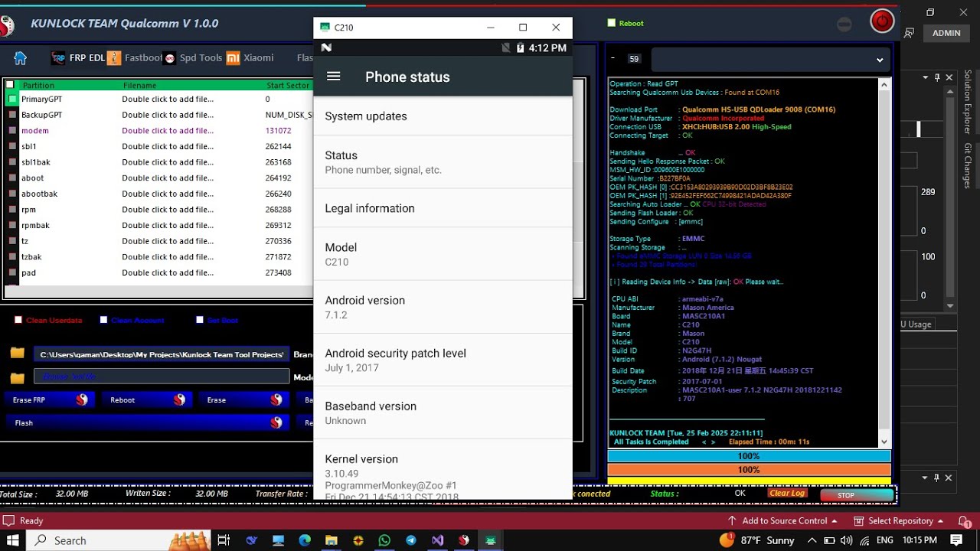Enable the Clean Account checkbox
The width and height of the screenshot is (980, 551).
coord(103,320)
